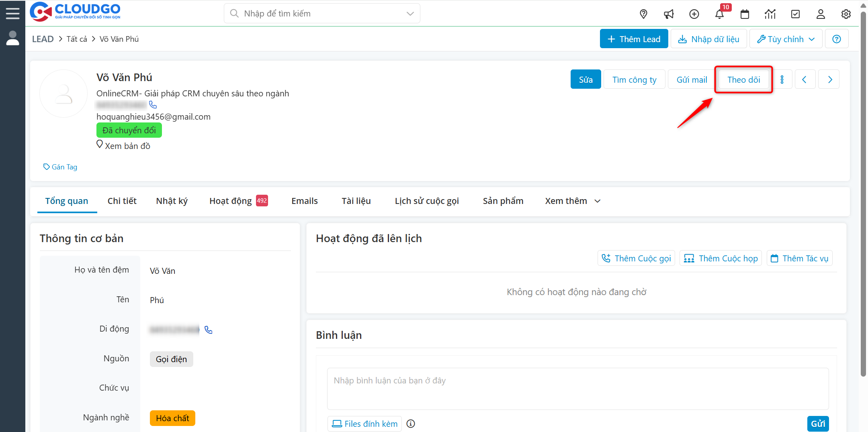This screenshot has height=432, width=868.
Task: Open the settings gear icon
Action: click(x=846, y=14)
